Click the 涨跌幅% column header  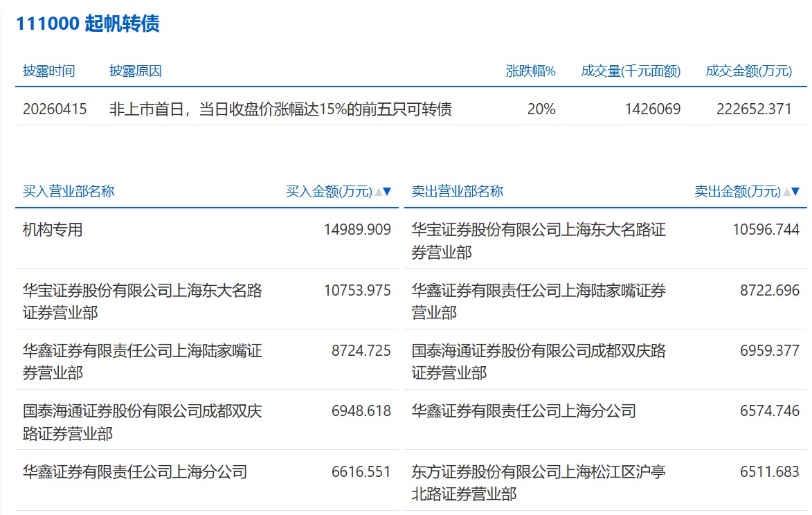(530, 71)
